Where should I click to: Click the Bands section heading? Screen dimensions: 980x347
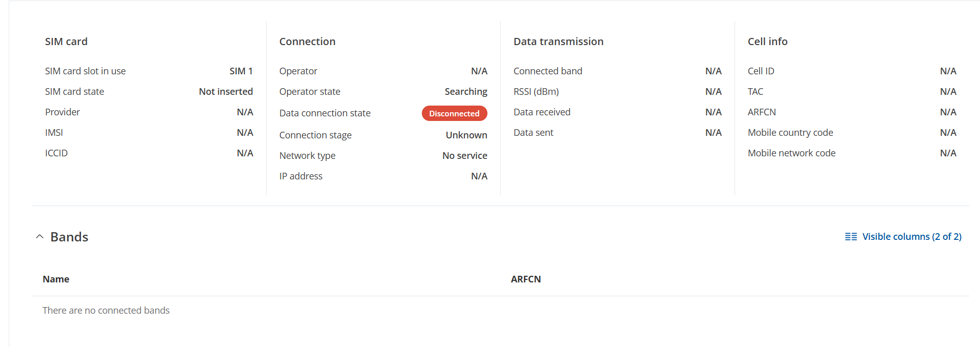pos(69,237)
